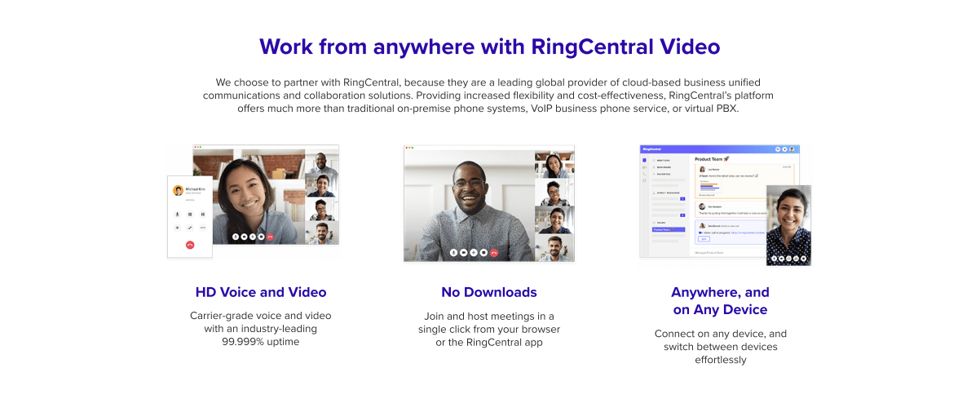Image resolution: width=980 pixels, height=399 pixels.
Task: Click square stop control in No Downloads meeting window
Action: (x=483, y=253)
